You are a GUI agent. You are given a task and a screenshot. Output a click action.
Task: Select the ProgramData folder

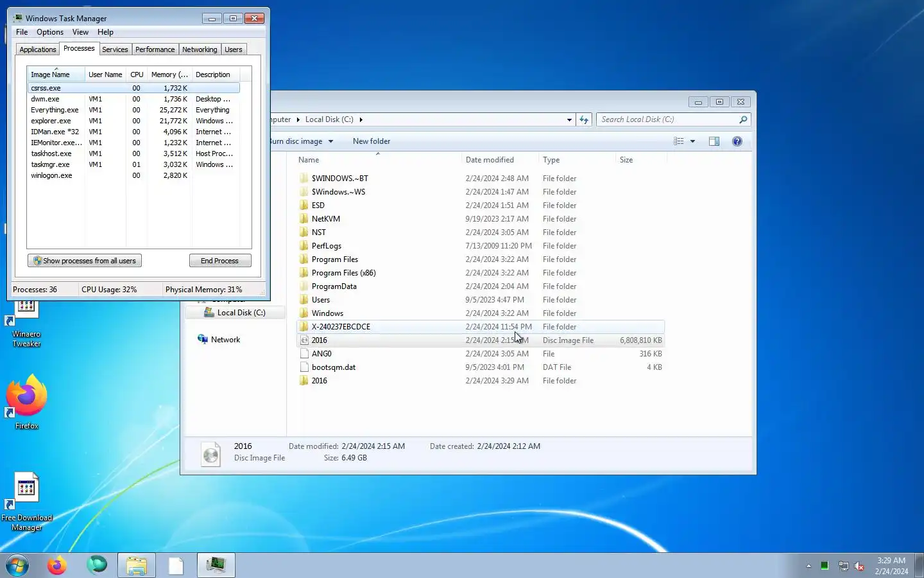[481, 286]
